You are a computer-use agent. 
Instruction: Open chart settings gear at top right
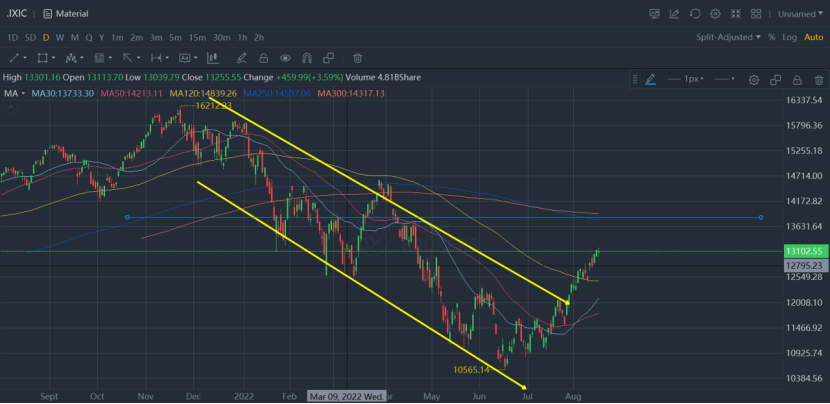[715, 14]
